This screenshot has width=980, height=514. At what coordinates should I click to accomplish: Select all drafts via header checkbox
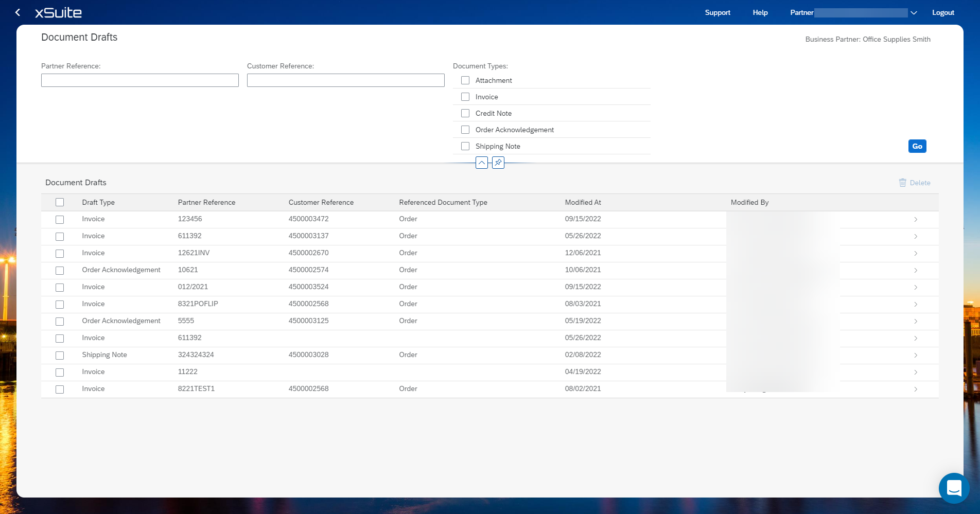[60, 202]
